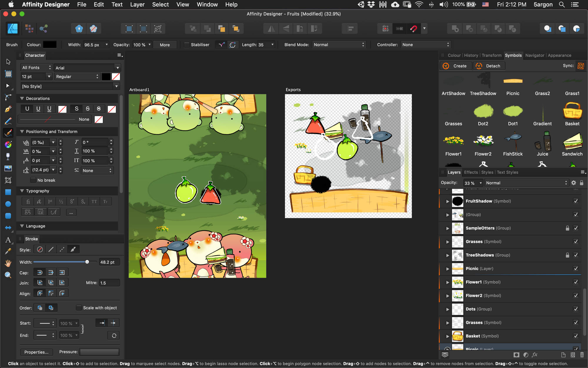Expand the Picnic Layer entry
This screenshot has height=368, width=588.
pos(447,268)
